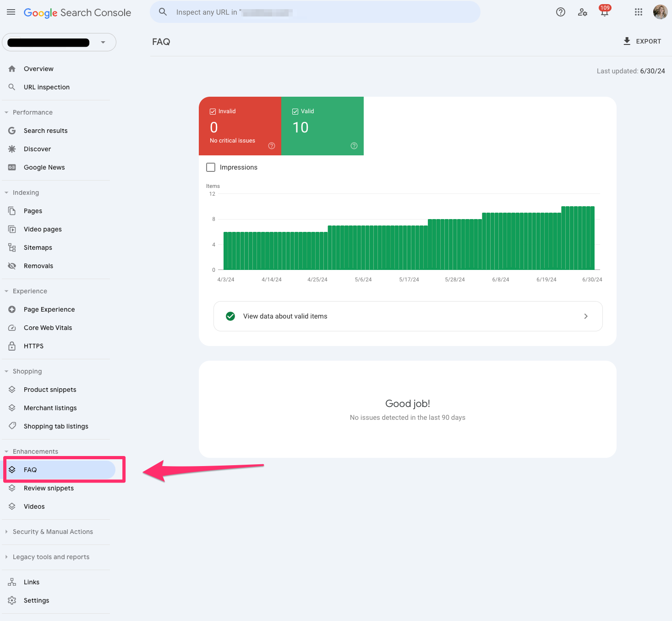
Task: Open the hamburger main menu
Action: pyautogui.click(x=11, y=12)
